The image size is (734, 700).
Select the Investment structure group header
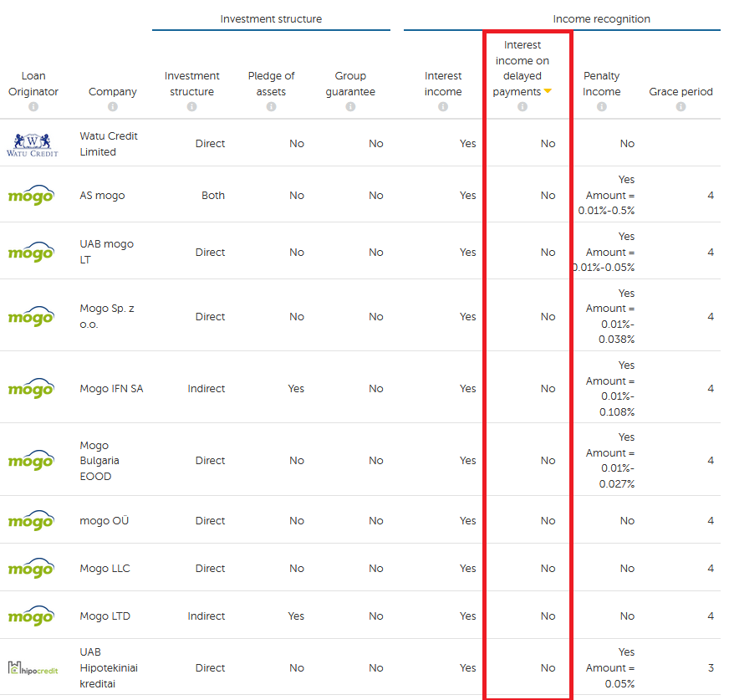(271, 19)
